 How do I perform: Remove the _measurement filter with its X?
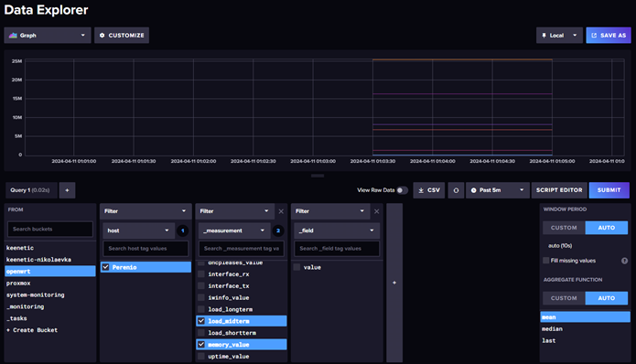(281, 211)
